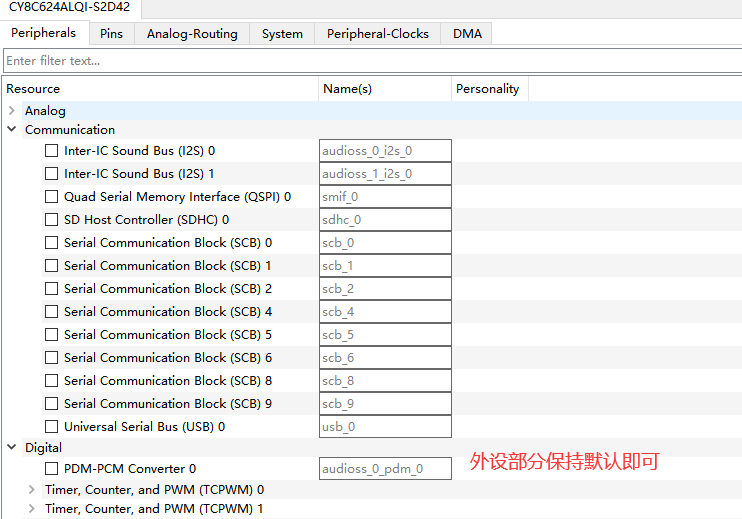This screenshot has width=742, height=519.
Task: Open the DMA tab
Action: [467, 34]
